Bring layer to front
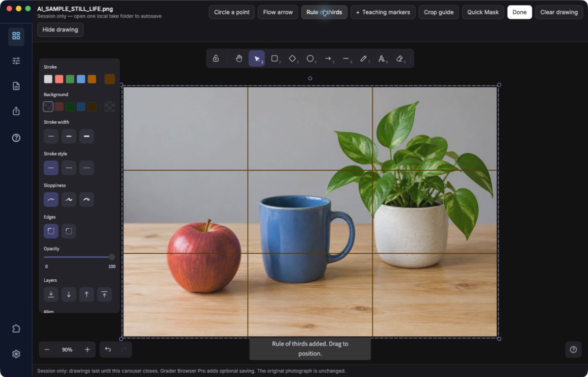This screenshot has width=588, height=377. 104,295
